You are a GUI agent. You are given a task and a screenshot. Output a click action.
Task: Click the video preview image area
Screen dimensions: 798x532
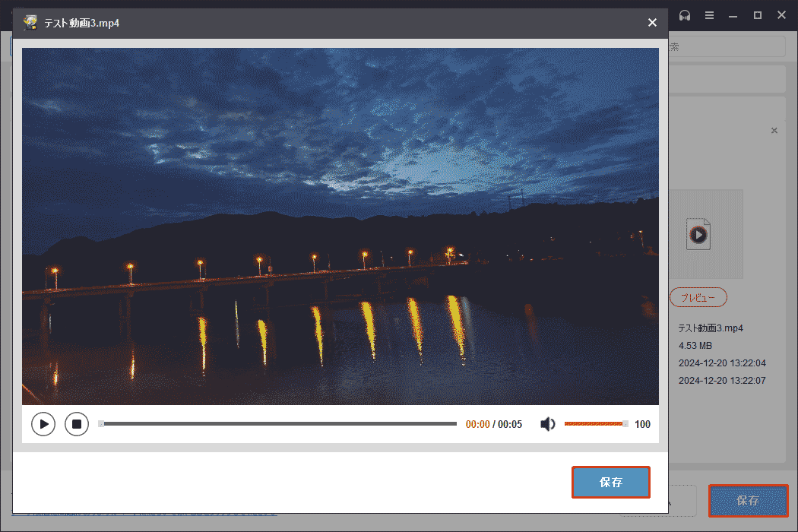click(340, 226)
